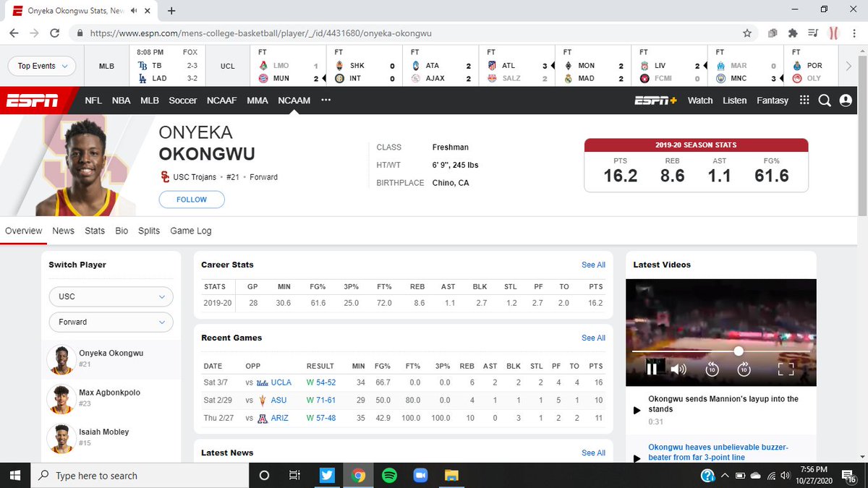The image size is (868, 488).
Task: Open the MLB scoreboard league label
Action: [106, 66]
